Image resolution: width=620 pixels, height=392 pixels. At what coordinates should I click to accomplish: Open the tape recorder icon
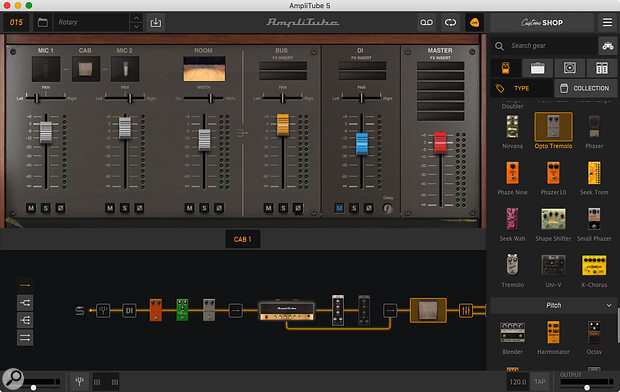coord(426,23)
